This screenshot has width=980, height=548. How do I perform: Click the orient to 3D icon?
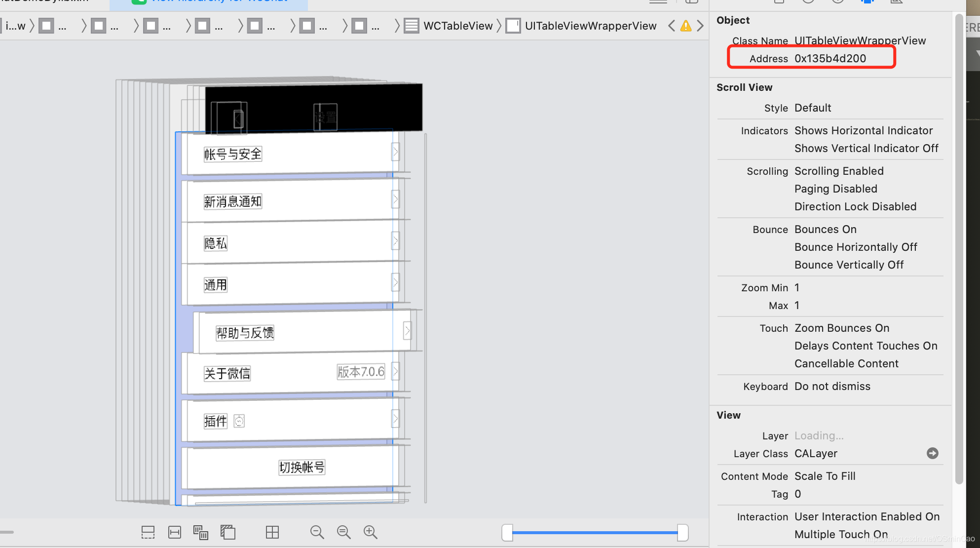click(x=227, y=532)
